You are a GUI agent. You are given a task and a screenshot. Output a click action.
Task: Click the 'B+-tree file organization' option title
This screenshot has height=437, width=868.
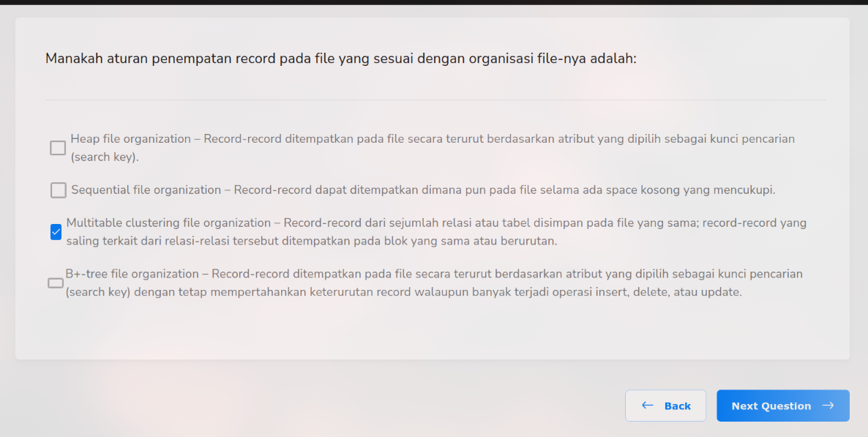click(x=132, y=274)
